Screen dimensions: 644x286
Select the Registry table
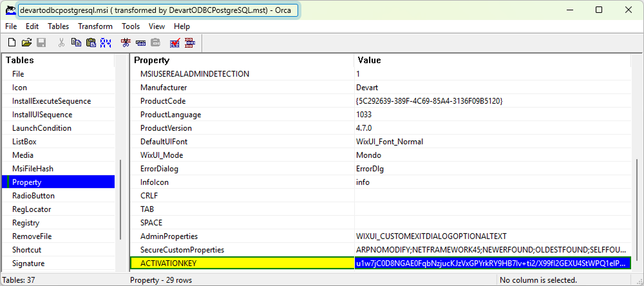click(x=59, y=223)
